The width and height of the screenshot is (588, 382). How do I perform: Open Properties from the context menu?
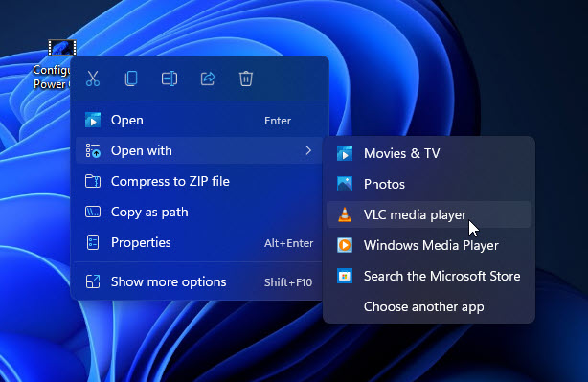coord(199,243)
